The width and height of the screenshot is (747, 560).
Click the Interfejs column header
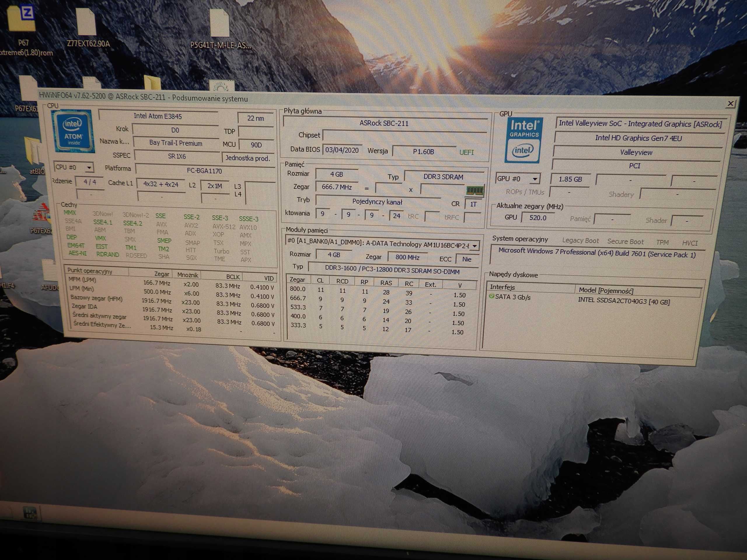[531, 287]
